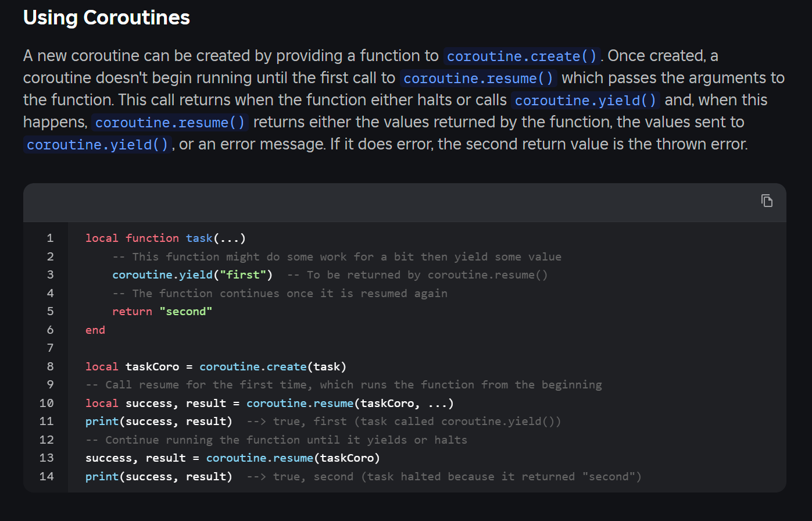Click the final print output comment on line 14

(445, 476)
